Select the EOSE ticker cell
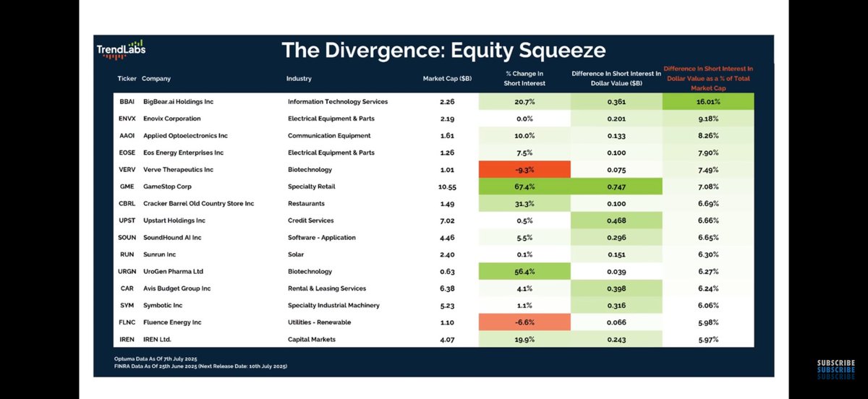Image resolution: width=868 pixels, height=399 pixels. (127, 153)
